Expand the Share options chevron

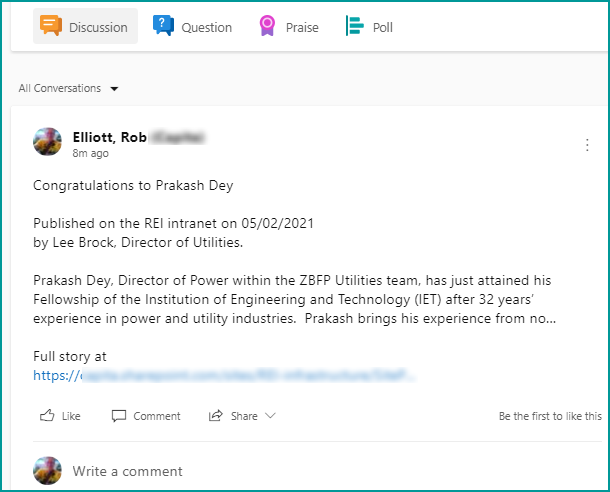pos(270,415)
